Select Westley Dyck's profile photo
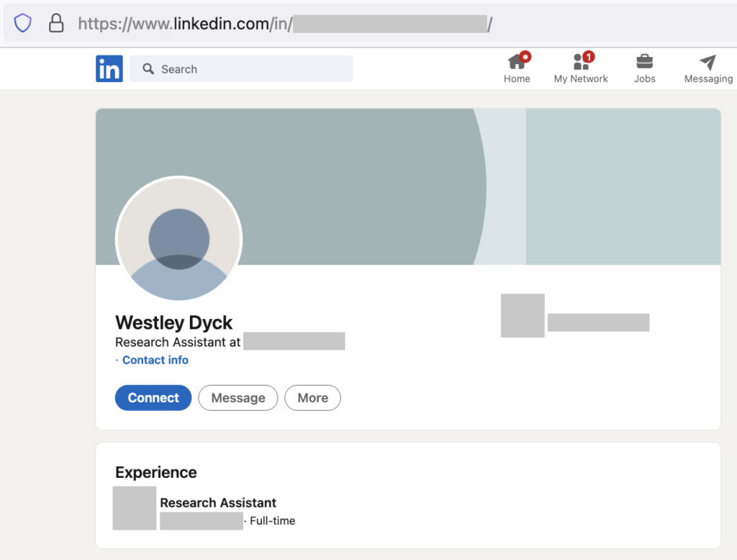The height and width of the screenshot is (560, 737). (x=178, y=239)
